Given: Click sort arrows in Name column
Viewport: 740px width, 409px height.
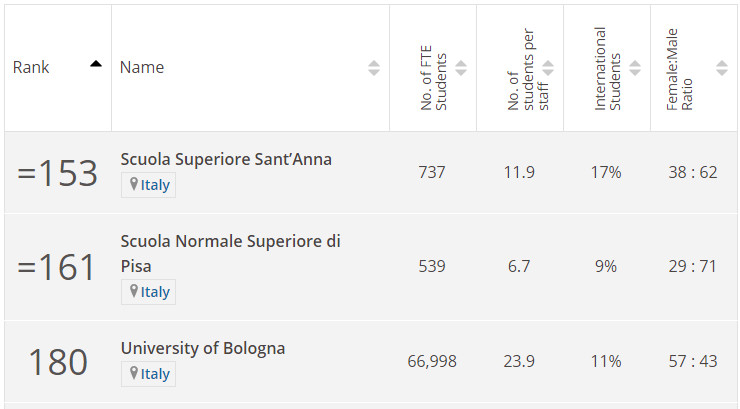Looking at the screenshot, I should (x=374, y=68).
